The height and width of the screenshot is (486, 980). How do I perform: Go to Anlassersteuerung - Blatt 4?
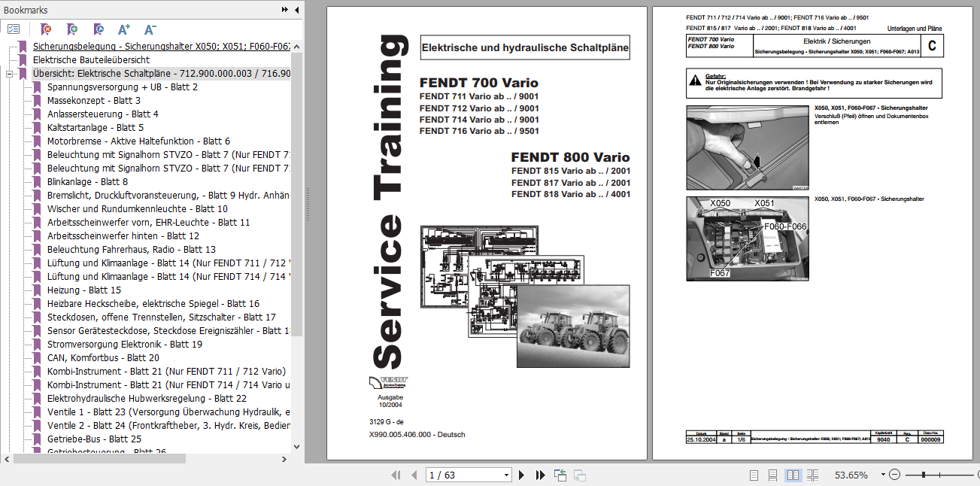pyautogui.click(x=102, y=114)
